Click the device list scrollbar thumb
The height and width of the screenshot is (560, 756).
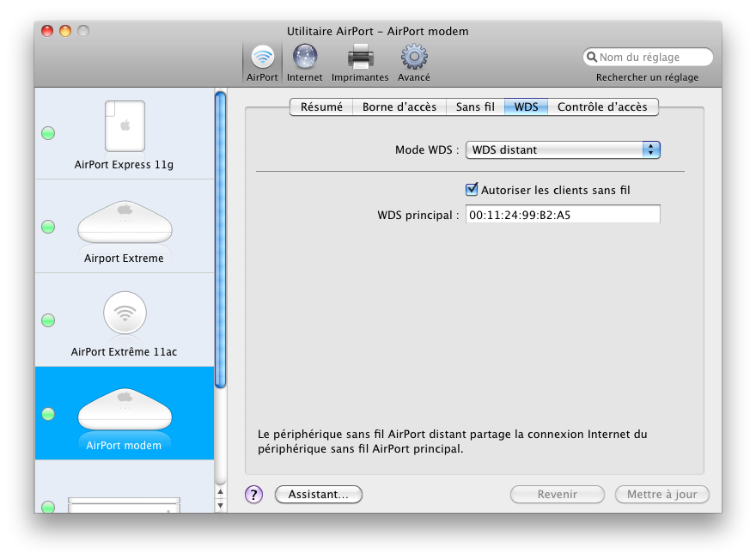click(x=220, y=240)
